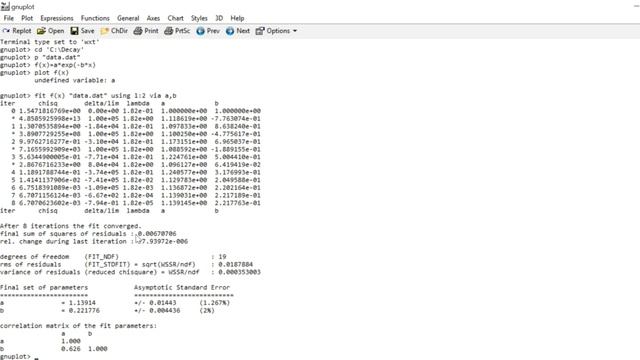640x360 pixels.
Task: Expand the Options dropdown arrow
Action: point(295,31)
